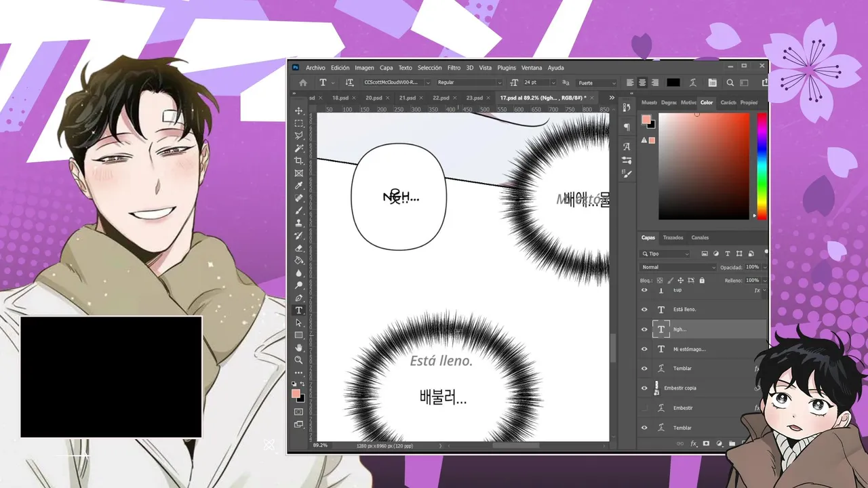Select the Paint Bucket tool
This screenshot has width=868, height=488.
point(298,260)
